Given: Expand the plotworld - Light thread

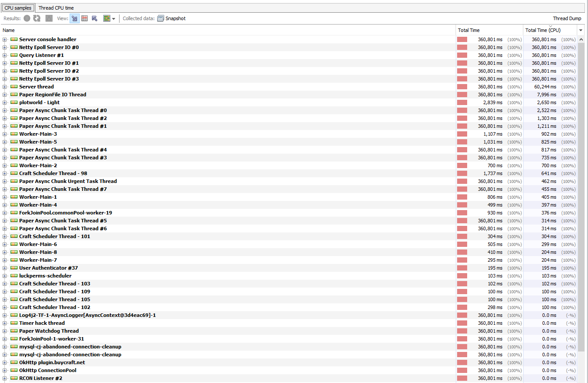Looking at the screenshot, I should (x=5, y=102).
